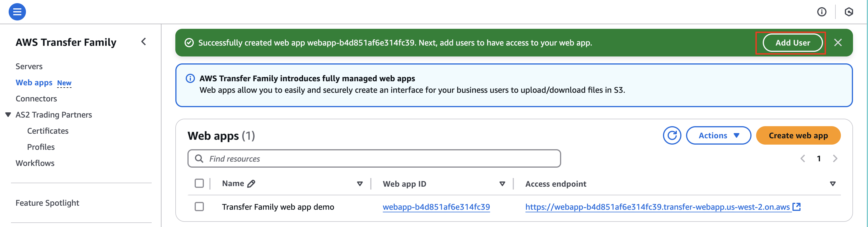Sort by the Web app ID column arrow
Image resolution: width=868 pixels, height=227 pixels.
point(502,184)
